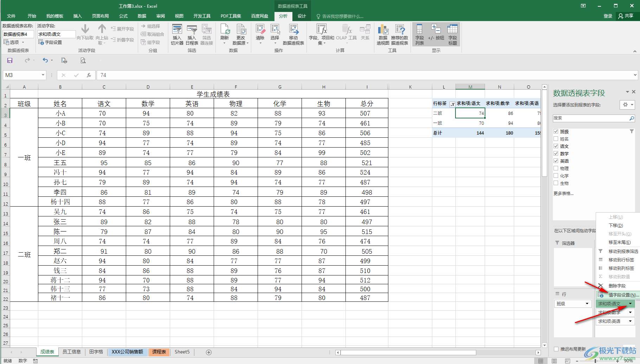The image size is (640, 364).
Task: Choose 删除字段 in the context menu
Action: [617, 286]
